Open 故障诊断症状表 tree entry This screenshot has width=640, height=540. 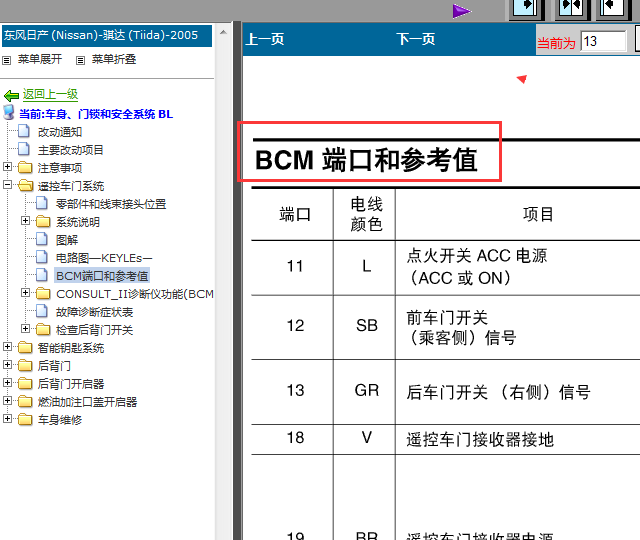[95, 311]
